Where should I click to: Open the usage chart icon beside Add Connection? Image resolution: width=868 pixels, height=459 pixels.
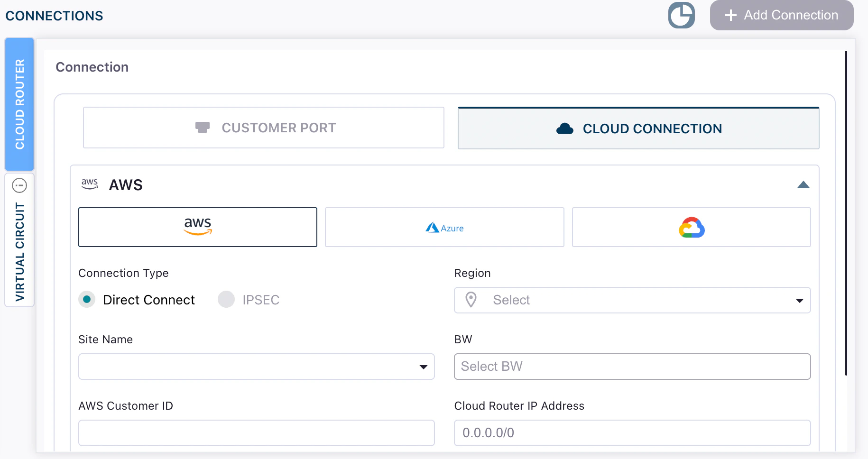(682, 15)
